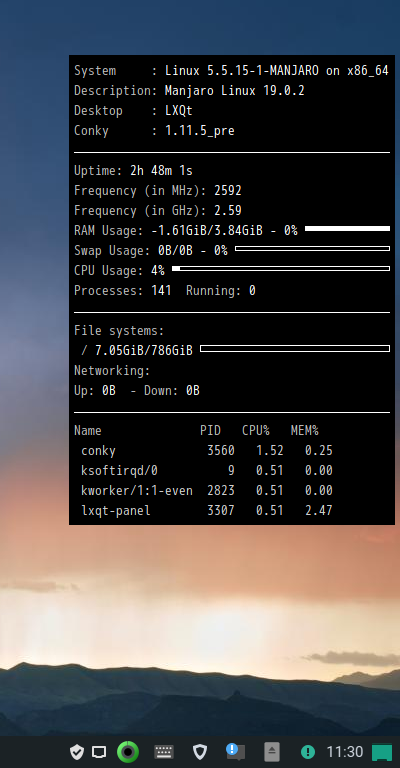Open the keyboard layout tray icon

tap(164, 752)
